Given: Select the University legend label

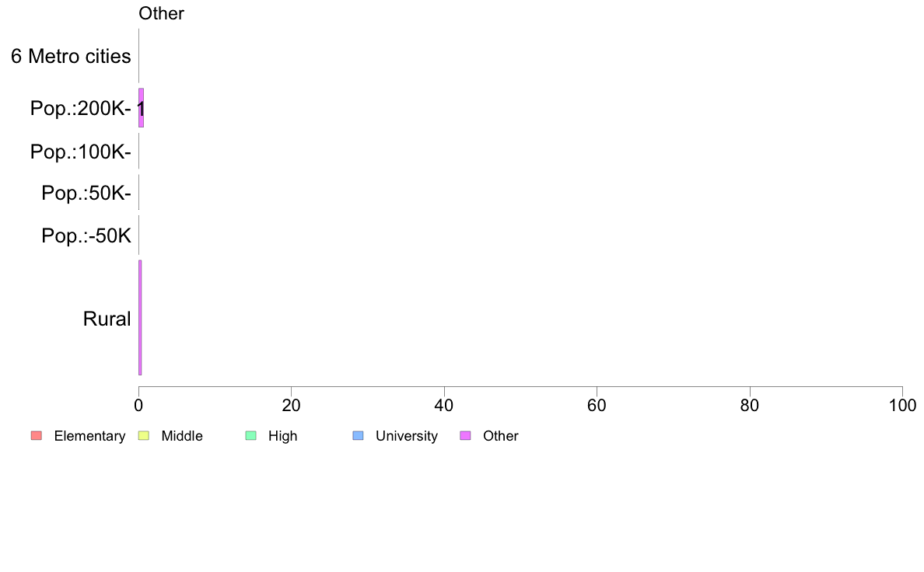Looking at the screenshot, I should (x=407, y=436).
